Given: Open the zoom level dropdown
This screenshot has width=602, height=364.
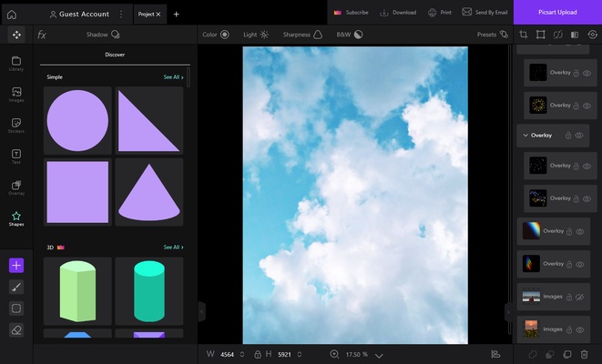Looking at the screenshot, I should coord(379,356).
